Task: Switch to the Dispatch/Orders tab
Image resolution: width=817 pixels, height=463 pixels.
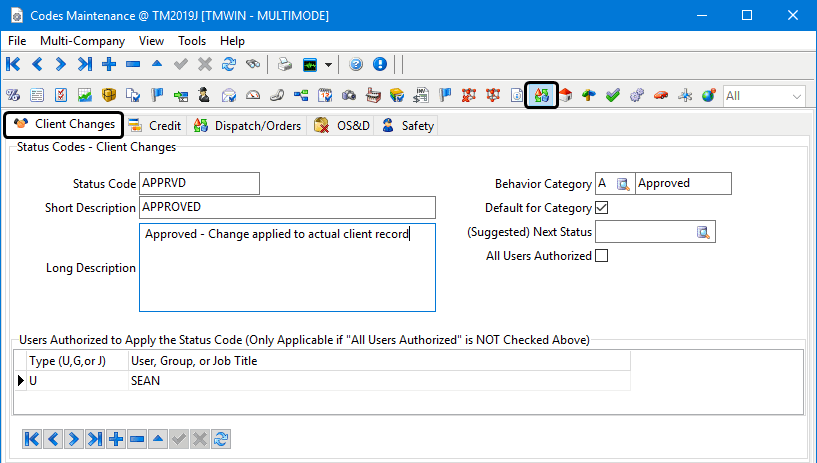Action: (246, 126)
